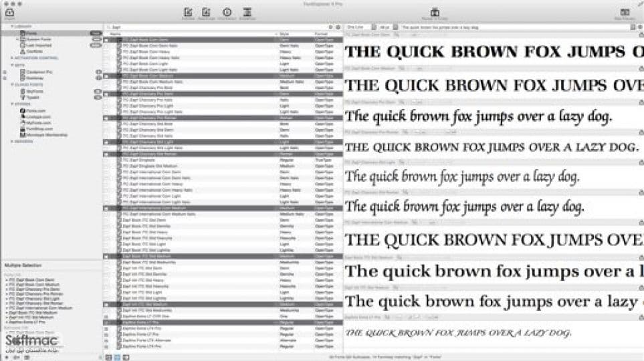
Task: Select the Zapfino Forte LTX Alternate row
Action: (223, 340)
